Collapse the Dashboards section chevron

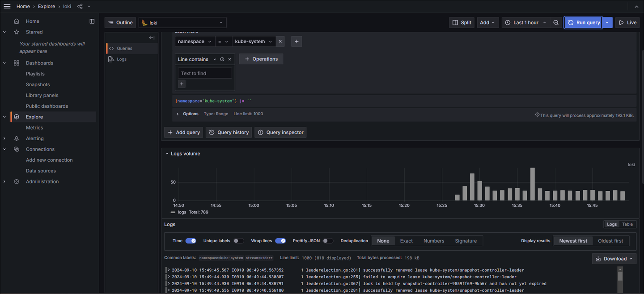(x=4, y=63)
